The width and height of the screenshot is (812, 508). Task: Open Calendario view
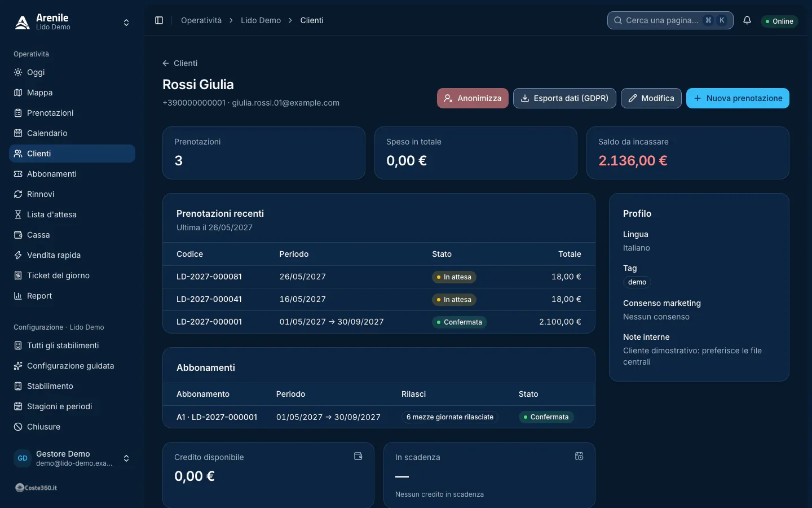click(72, 133)
